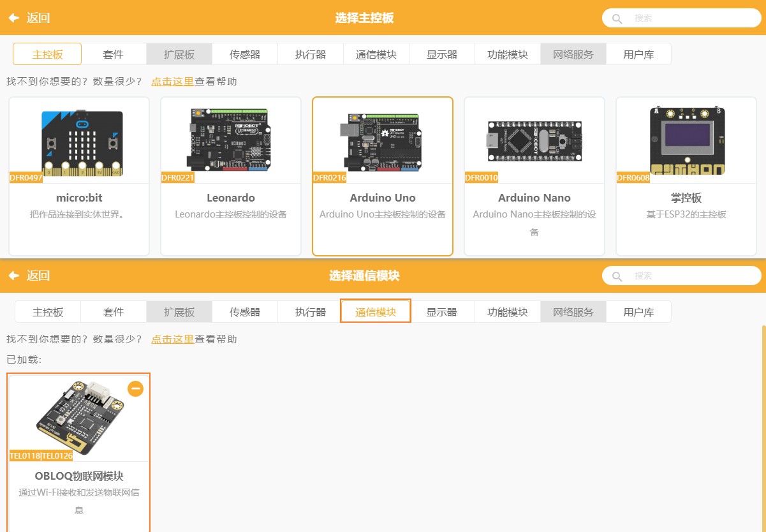Click the 掌控板 board image
Screen dimensions: 766x532
tap(686, 141)
